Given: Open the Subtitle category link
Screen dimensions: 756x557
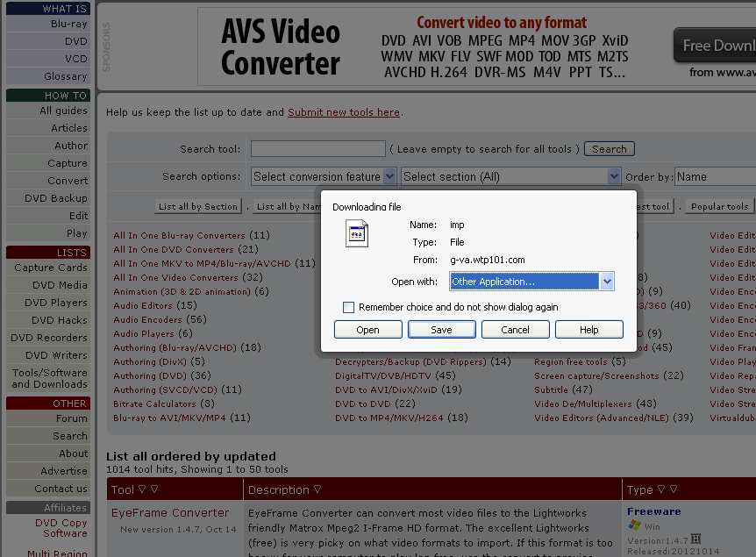Looking at the screenshot, I should (x=551, y=389).
